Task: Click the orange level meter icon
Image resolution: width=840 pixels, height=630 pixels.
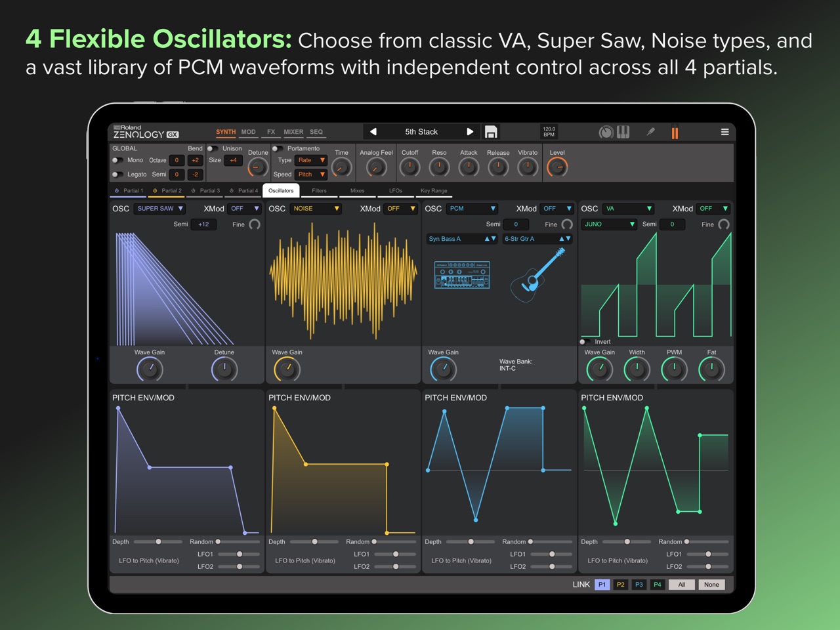Action: tap(675, 133)
